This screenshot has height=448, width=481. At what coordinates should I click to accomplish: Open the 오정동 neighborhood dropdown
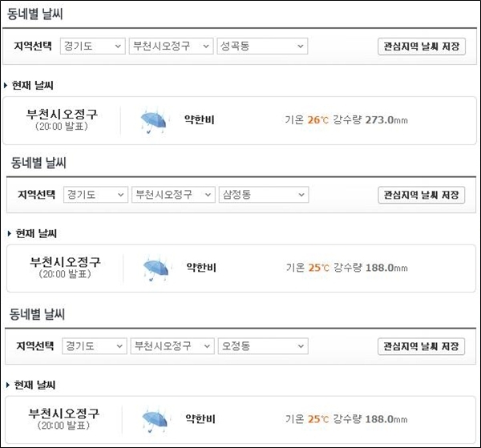pos(263,346)
